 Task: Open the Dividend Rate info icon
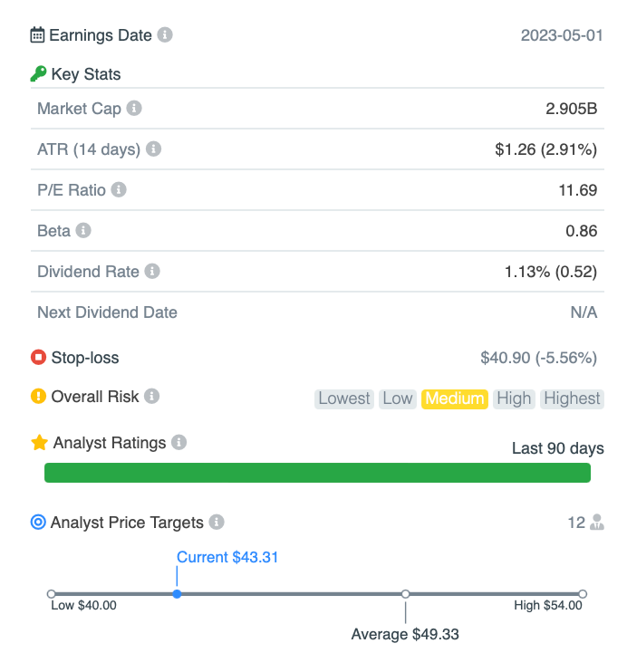(152, 271)
